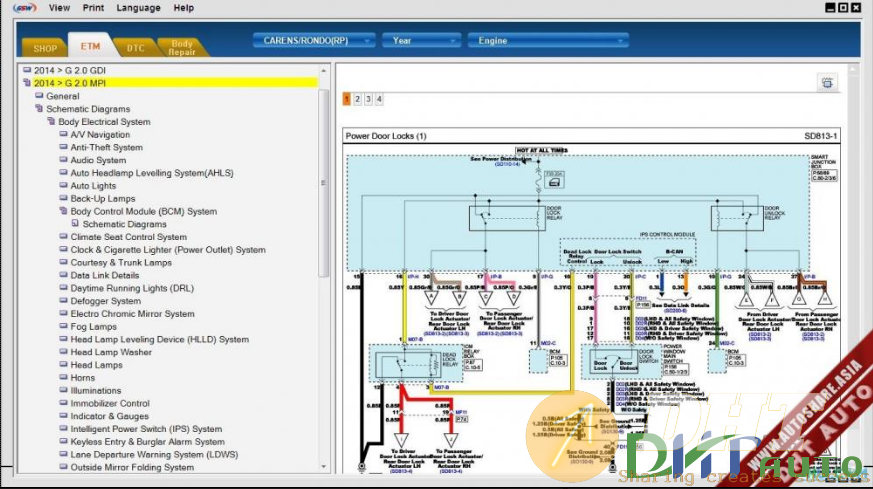
Task: Click Auto Headlamp Levelling System book icon
Action: point(63,173)
